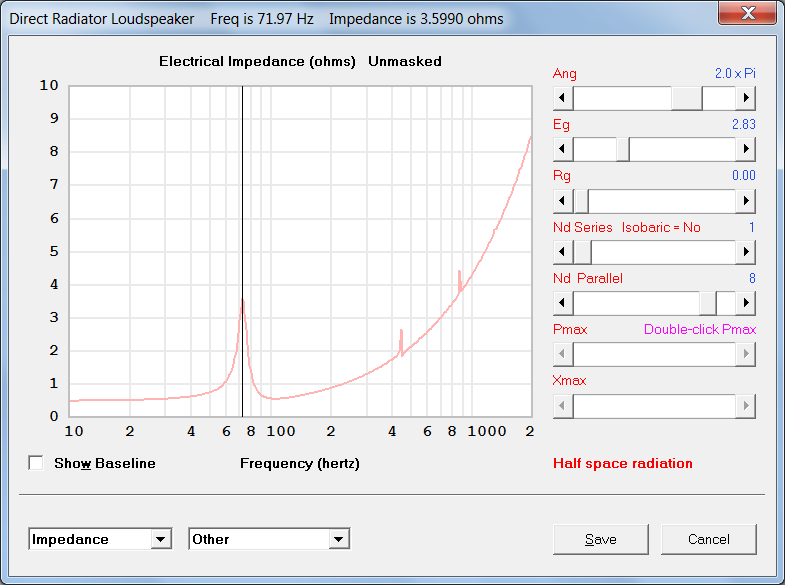The image size is (785, 585).
Task: Click the Ang value '2.0 x Pi'
Action: pos(735,73)
